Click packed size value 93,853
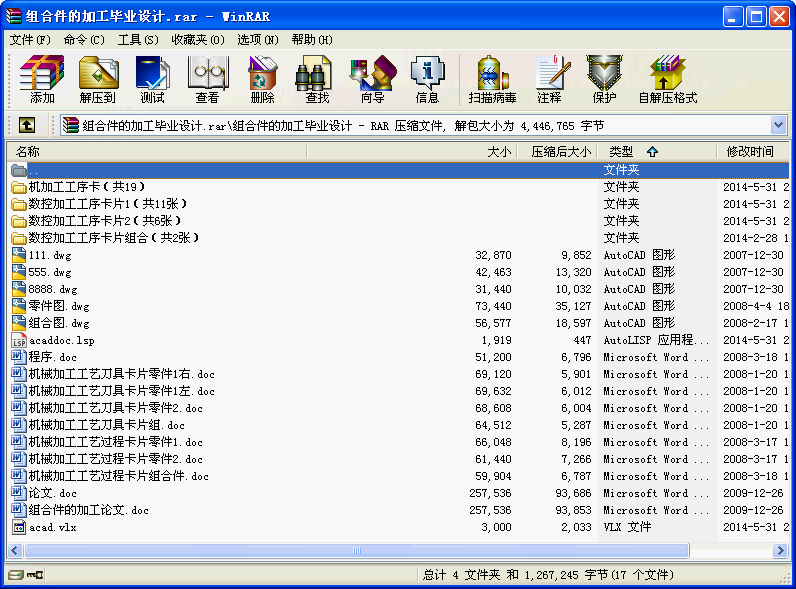796x589 pixels. (573, 510)
